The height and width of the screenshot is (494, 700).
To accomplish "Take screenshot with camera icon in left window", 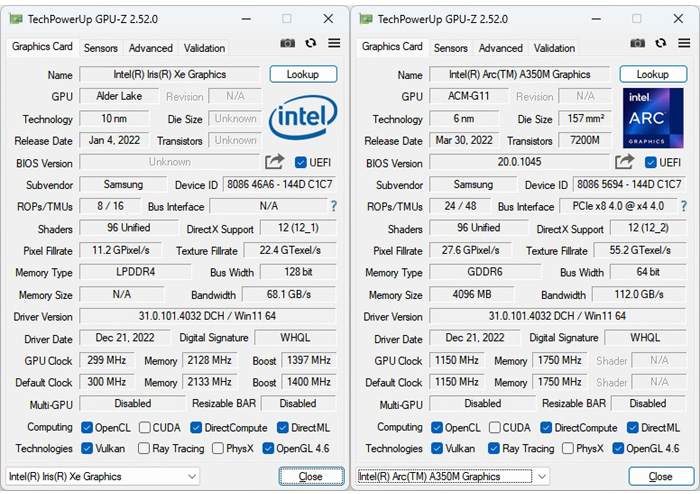I will click(x=288, y=43).
